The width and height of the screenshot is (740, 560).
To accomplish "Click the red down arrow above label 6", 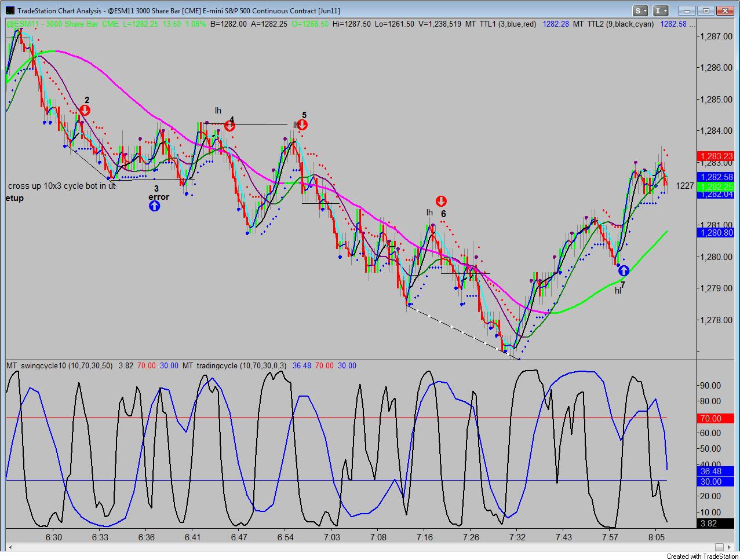I will 441,202.
